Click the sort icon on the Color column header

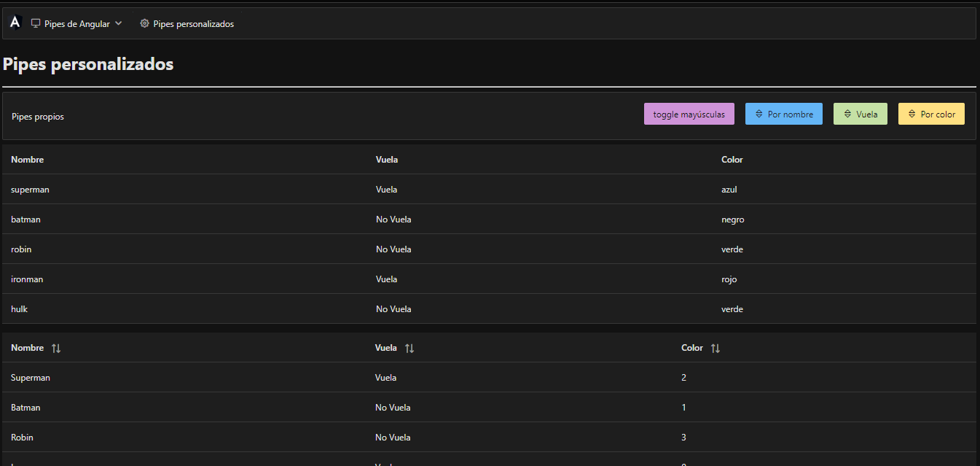point(716,348)
